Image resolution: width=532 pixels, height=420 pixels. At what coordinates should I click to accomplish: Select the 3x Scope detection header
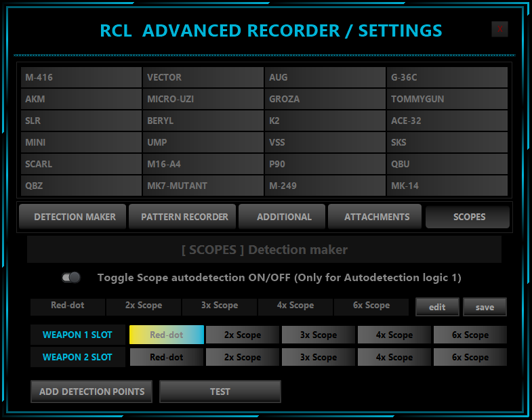click(x=220, y=306)
